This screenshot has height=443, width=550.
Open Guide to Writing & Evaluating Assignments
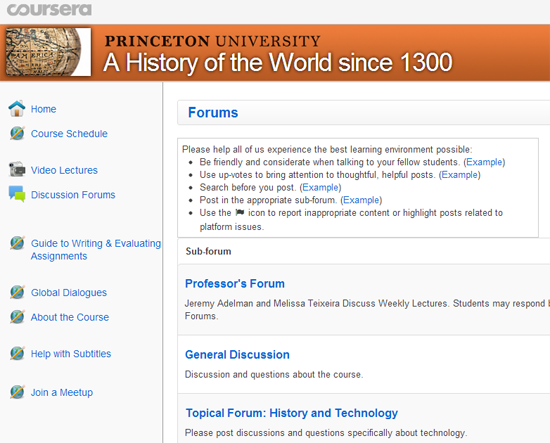tap(96, 249)
